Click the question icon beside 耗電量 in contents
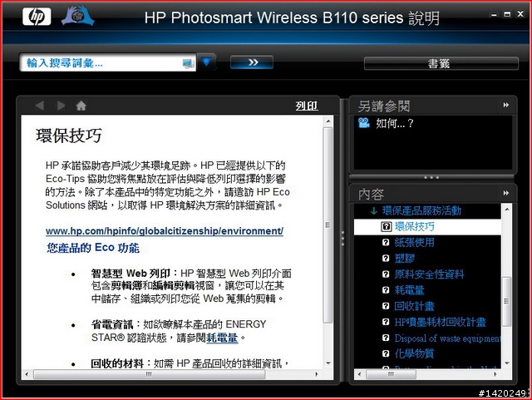Screen dimensions: 532x400 386,290
